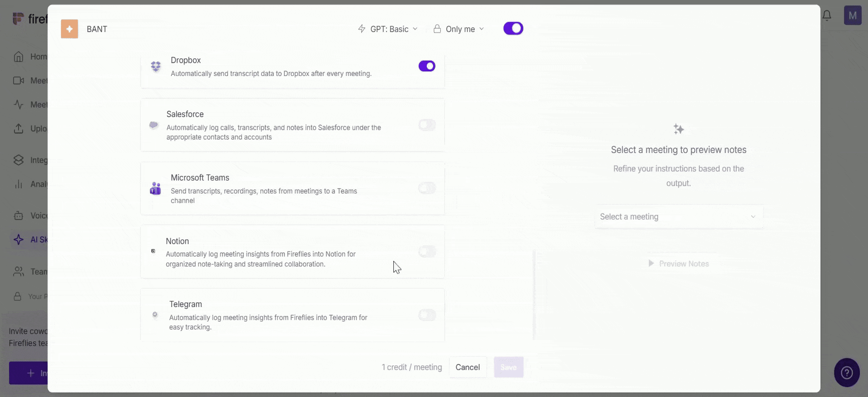The width and height of the screenshot is (868, 397).
Task: Click the Fireflies logo in background
Action: pyautogui.click(x=18, y=19)
